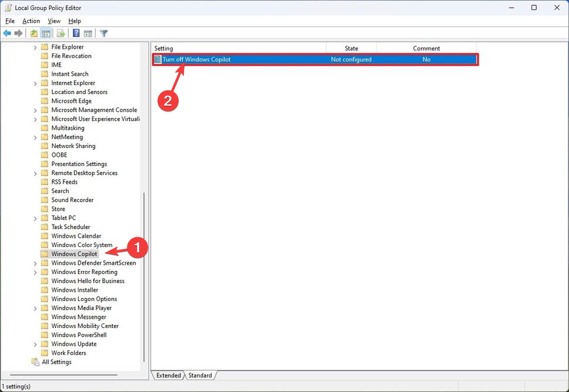
Task: Click the folder icon next to OOBE
Action: [x=44, y=155]
